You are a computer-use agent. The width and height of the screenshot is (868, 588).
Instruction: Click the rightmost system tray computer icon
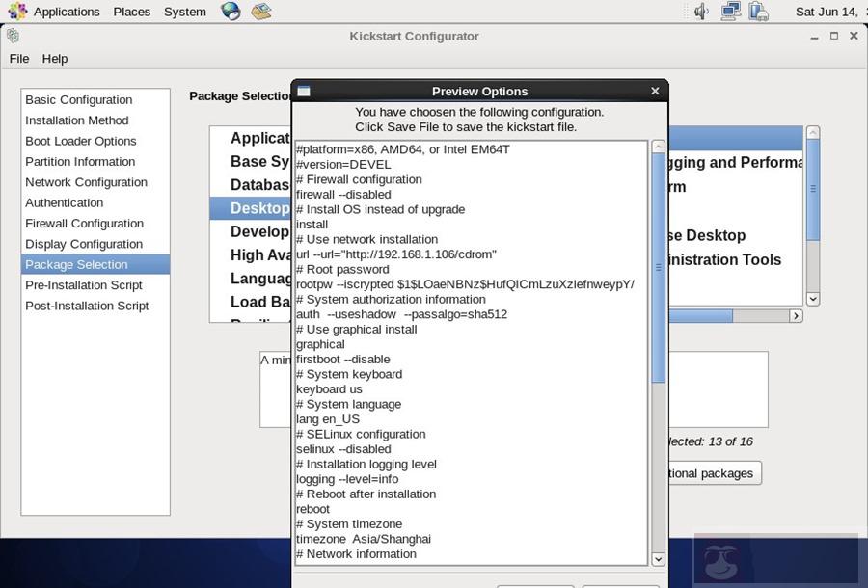coord(758,12)
